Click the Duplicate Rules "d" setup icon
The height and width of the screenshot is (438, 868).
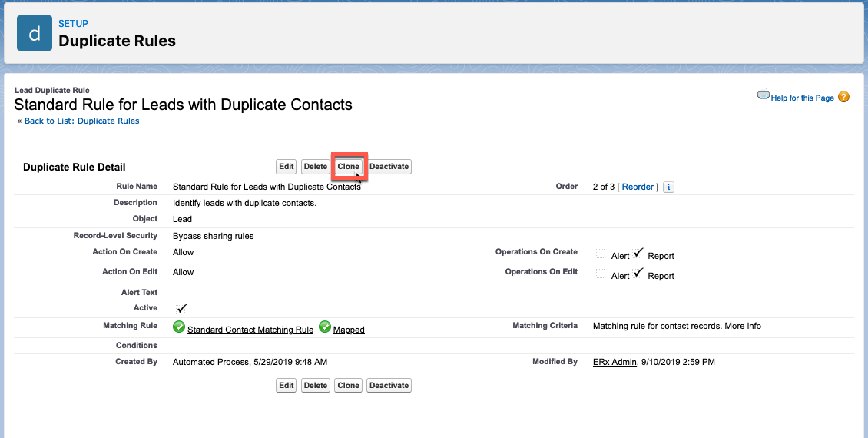coord(35,32)
